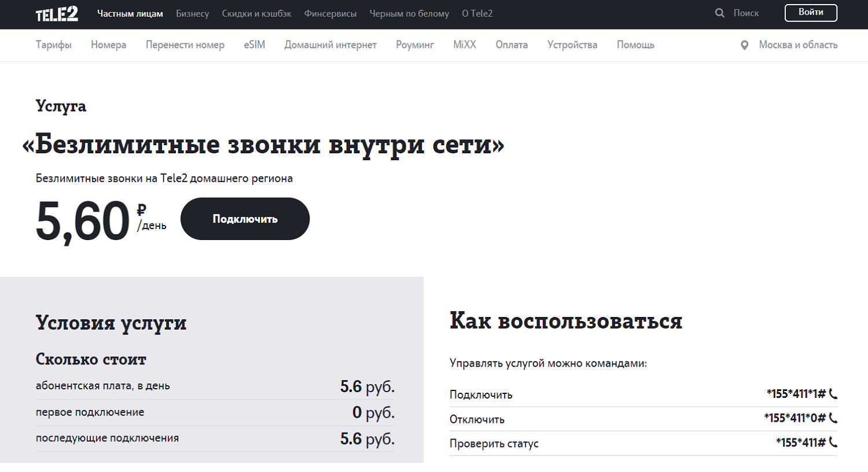Click the 0 руб. value
The image size is (868, 472).
[374, 412]
